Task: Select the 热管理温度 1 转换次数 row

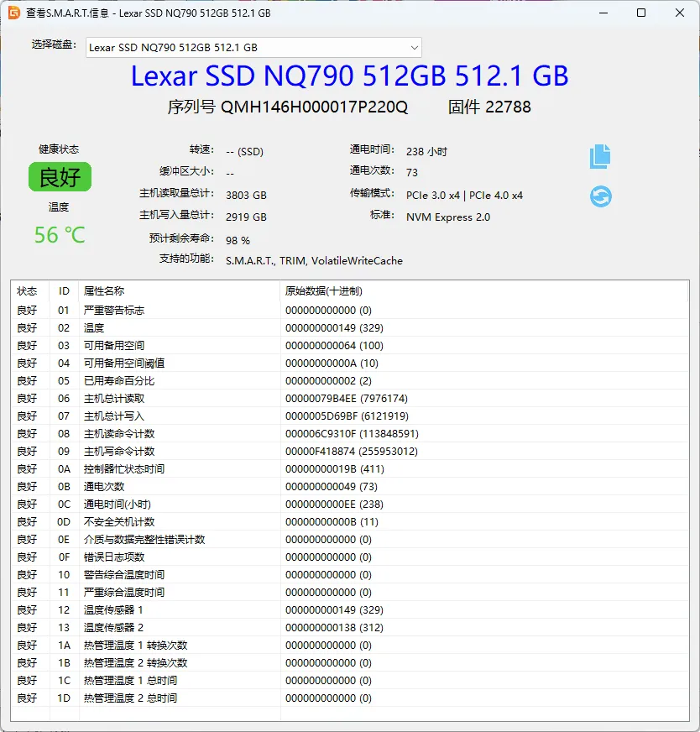Action: point(350,646)
